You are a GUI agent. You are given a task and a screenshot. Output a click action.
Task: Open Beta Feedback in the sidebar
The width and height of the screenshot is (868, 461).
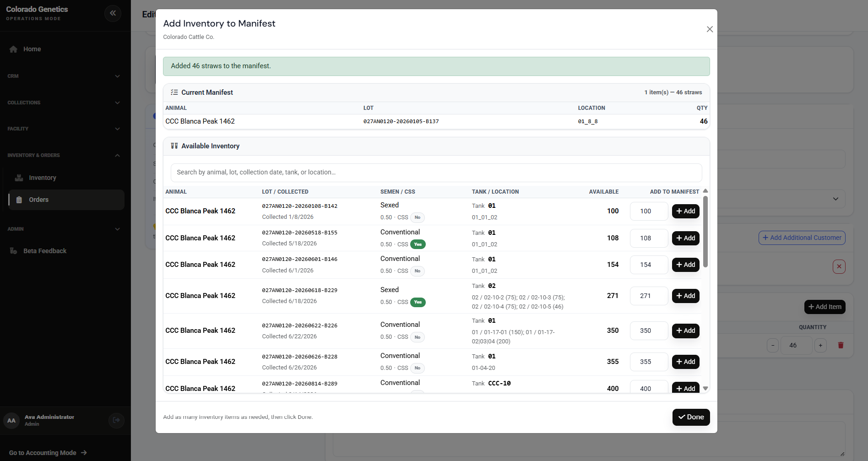[x=45, y=251]
